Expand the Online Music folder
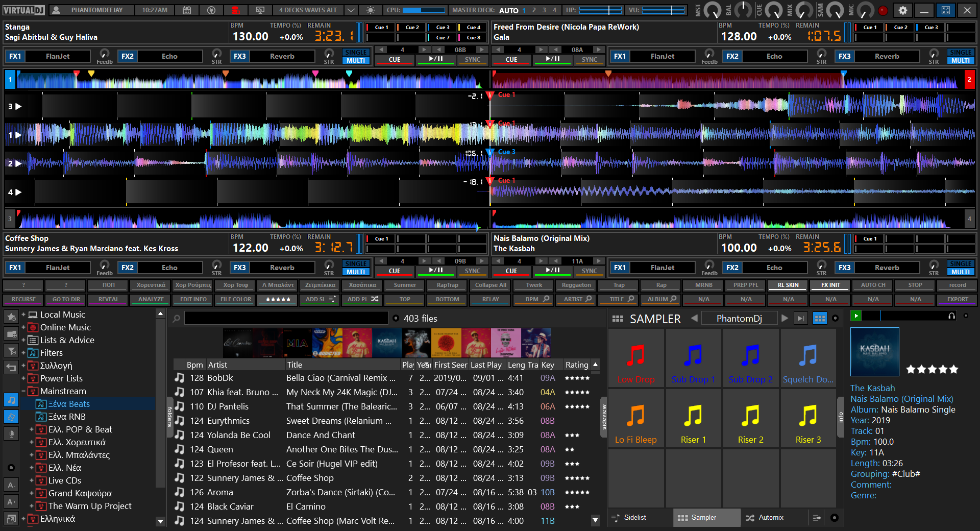This screenshot has width=980, height=531. (23, 327)
